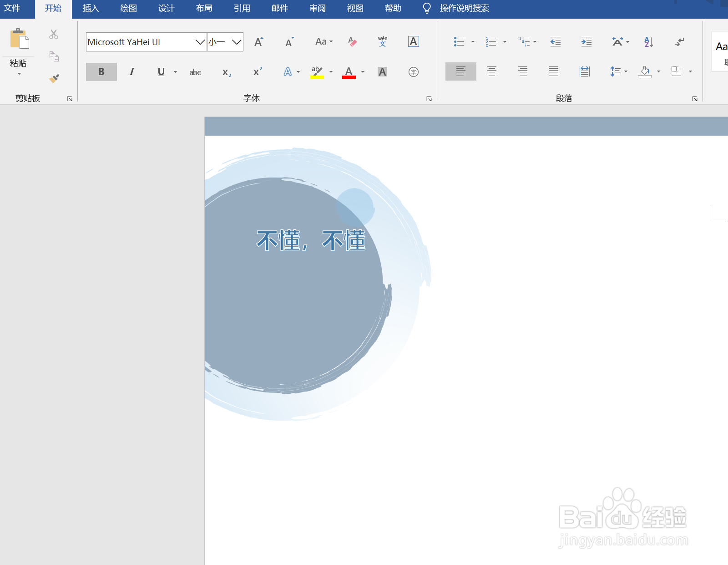
Task: Open font size dropdown
Action: [236, 42]
